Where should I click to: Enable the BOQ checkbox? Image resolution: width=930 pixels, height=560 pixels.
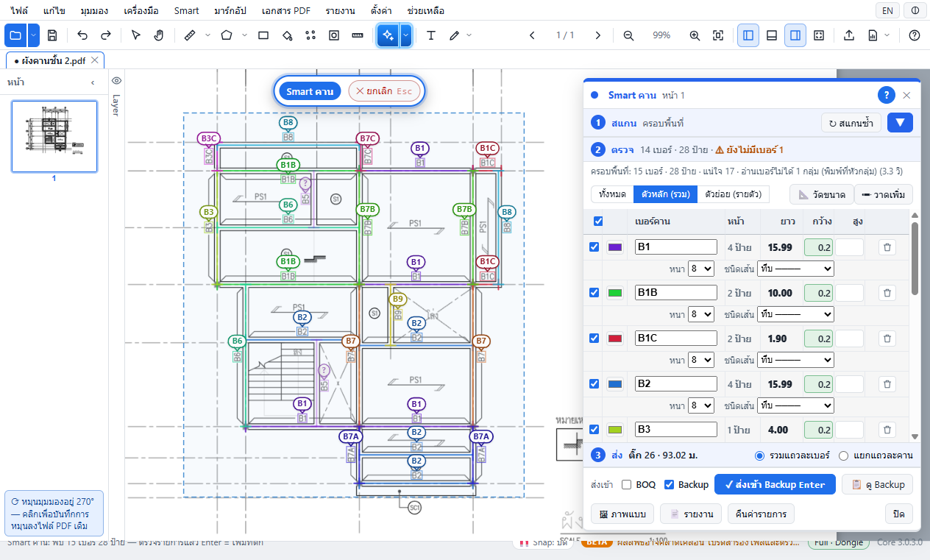tap(626, 484)
